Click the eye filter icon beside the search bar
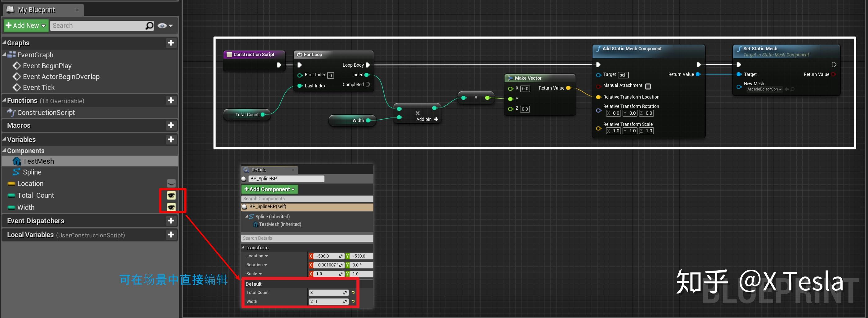868x318 pixels. point(162,26)
